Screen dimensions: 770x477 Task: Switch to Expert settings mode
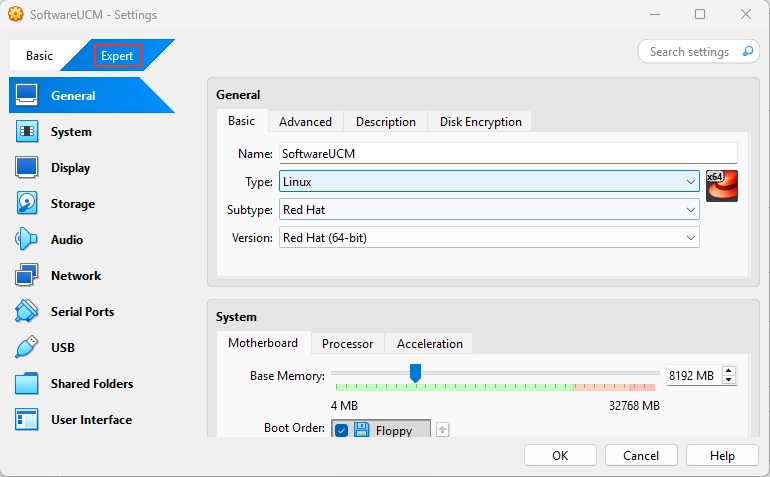117,56
